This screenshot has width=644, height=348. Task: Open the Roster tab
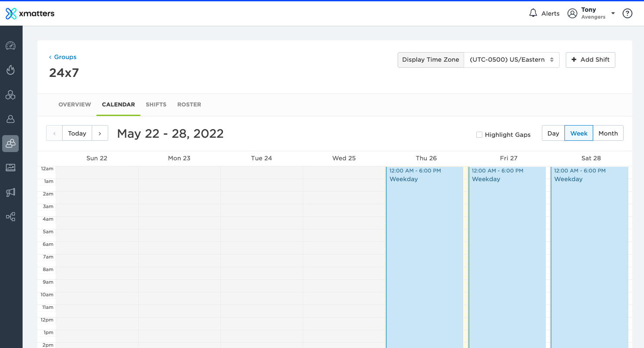coord(189,104)
